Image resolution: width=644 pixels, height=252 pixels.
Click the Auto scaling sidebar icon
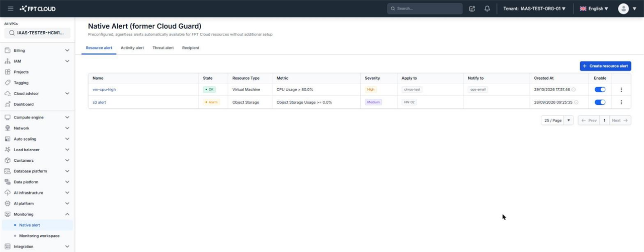pyautogui.click(x=8, y=139)
